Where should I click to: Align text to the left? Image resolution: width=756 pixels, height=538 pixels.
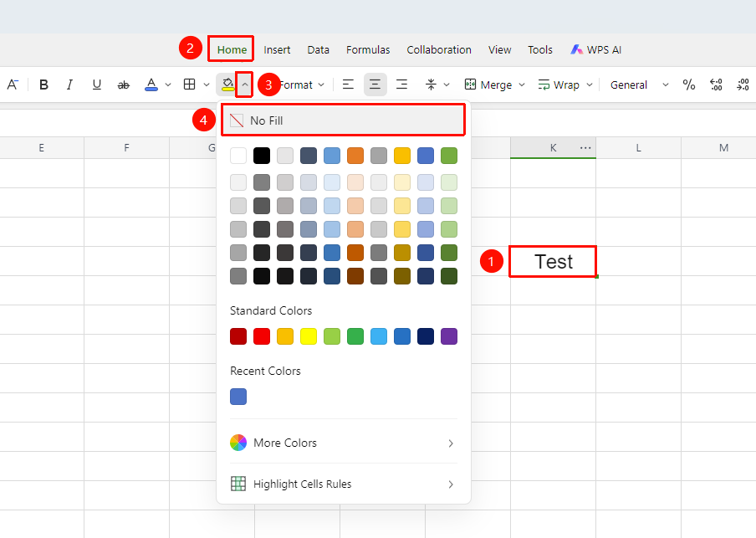pos(348,85)
